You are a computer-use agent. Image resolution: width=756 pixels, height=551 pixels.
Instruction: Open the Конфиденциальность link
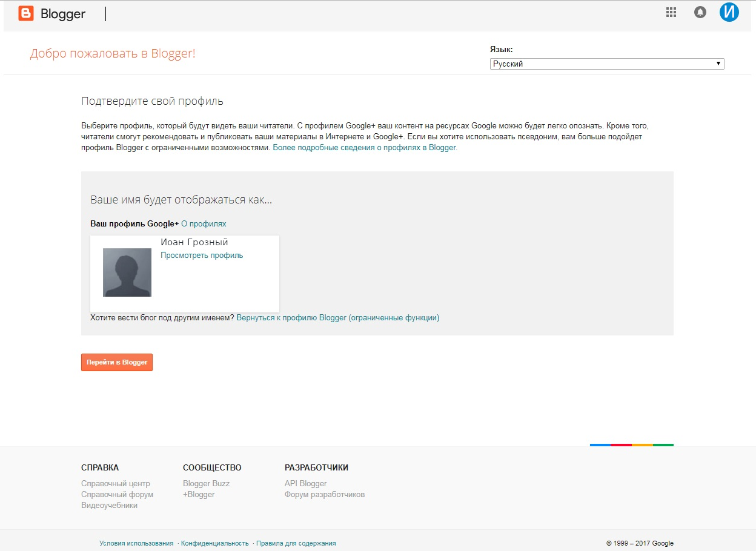[x=215, y=544]
